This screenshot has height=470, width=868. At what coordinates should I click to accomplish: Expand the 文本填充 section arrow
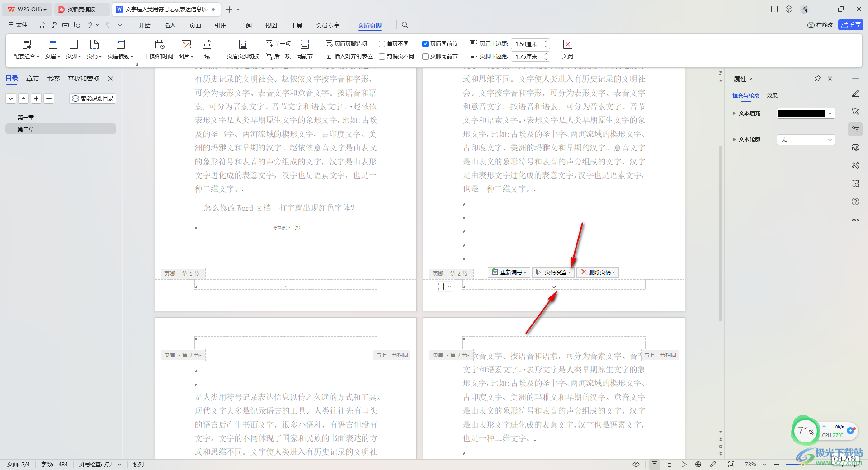(735, 113)
